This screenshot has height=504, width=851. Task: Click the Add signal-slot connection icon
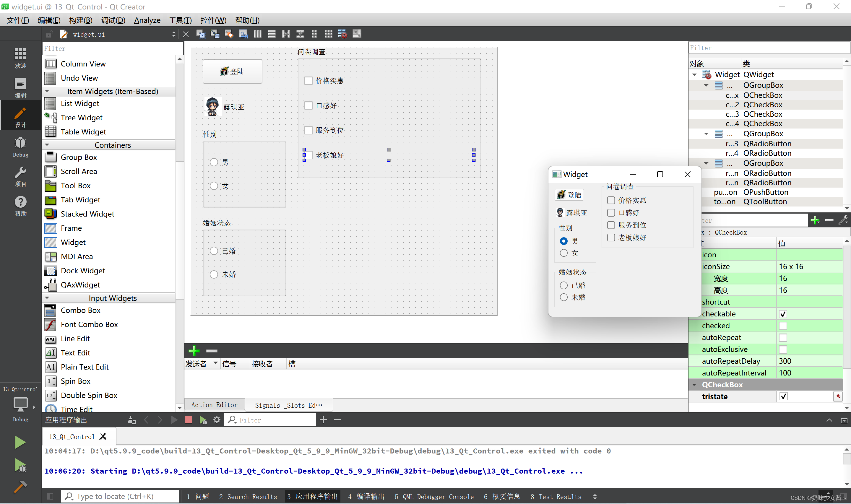193,351
